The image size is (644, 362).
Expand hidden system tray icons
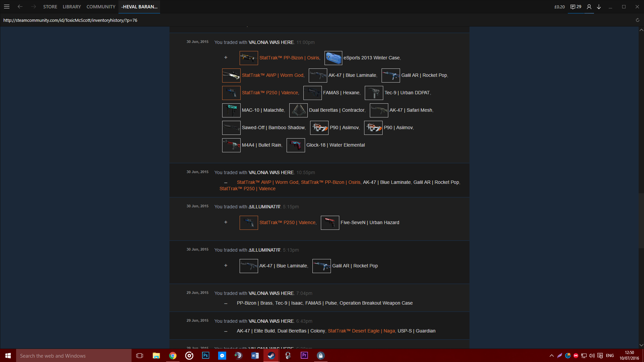click(x=551, y=356)
